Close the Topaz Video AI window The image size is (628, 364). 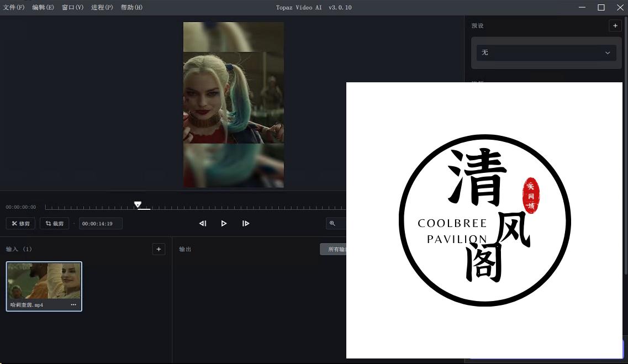(620, 7)
